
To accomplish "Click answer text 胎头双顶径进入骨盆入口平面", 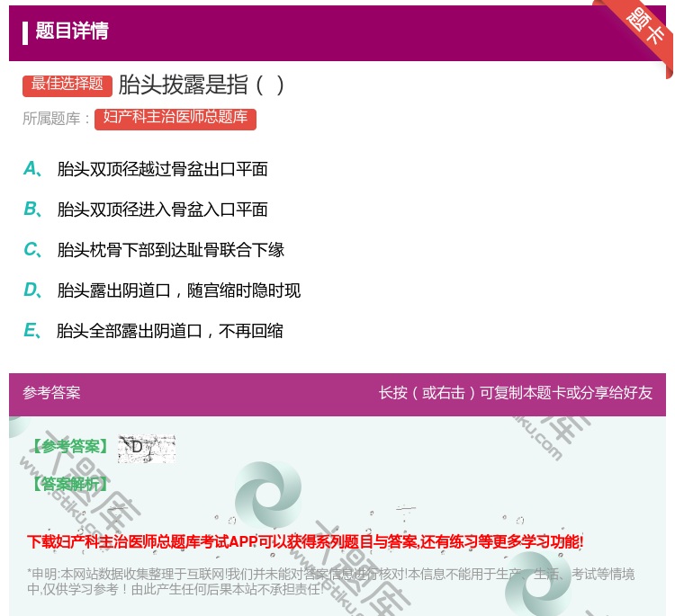I will 163,210.
